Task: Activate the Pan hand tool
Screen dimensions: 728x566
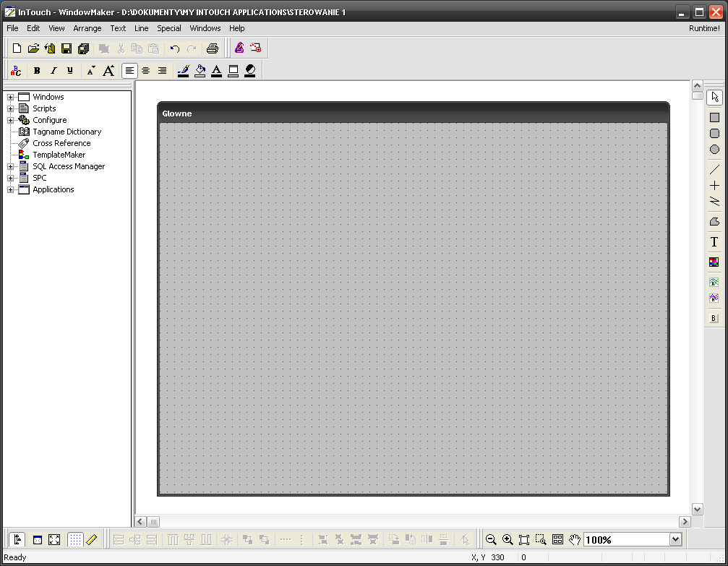Action: click(x=574, y=539)
